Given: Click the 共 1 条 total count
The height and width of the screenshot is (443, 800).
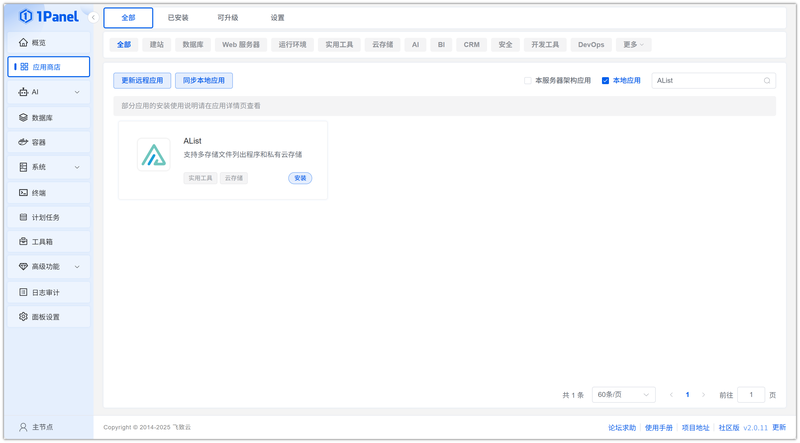Looking at the screenshot, I should pyautogui.click(x=573, y=395).
